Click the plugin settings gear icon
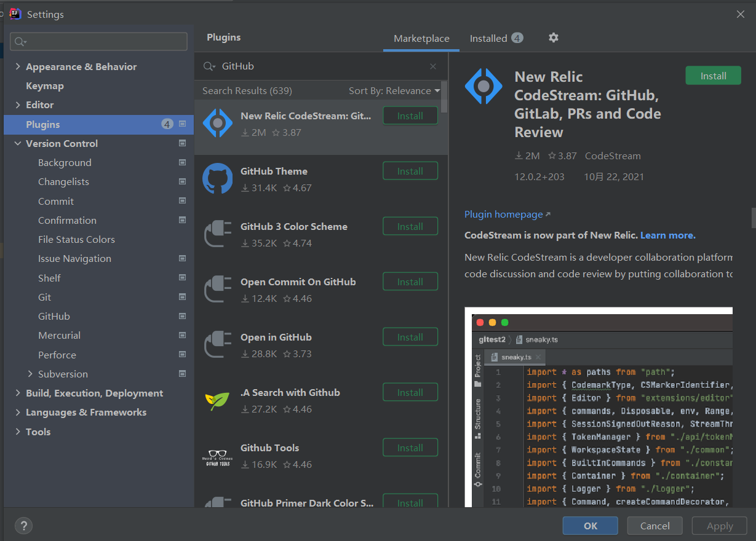 (554, 38)
